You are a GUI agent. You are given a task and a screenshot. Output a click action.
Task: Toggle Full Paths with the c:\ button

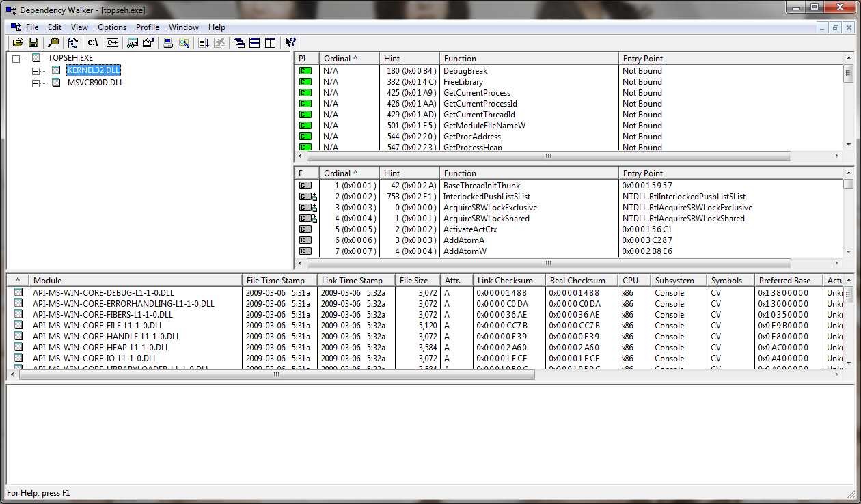point(93,43)
